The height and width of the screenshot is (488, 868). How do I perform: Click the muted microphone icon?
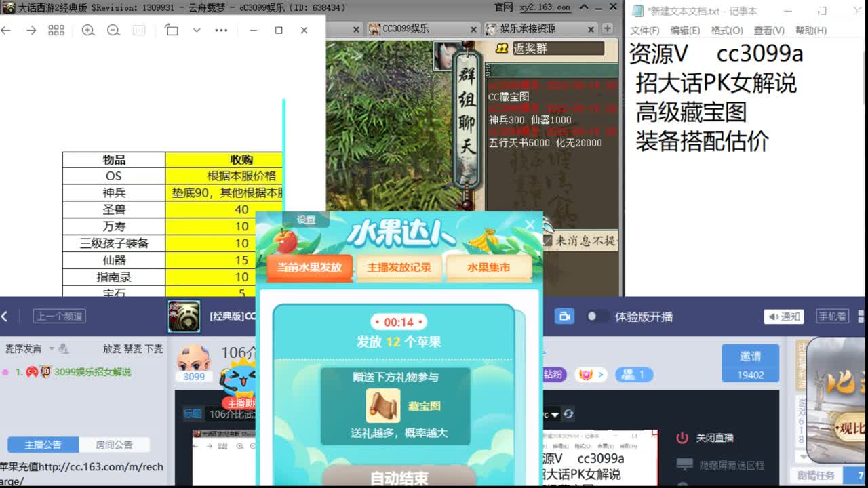click(64, 349)
